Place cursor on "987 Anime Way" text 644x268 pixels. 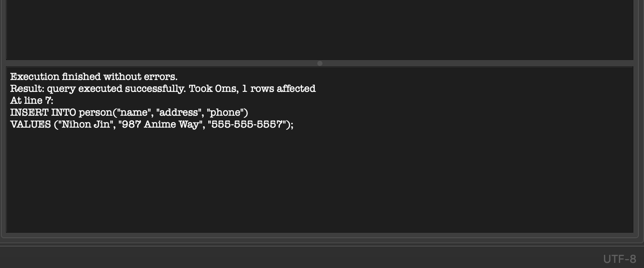click(161, 124)
